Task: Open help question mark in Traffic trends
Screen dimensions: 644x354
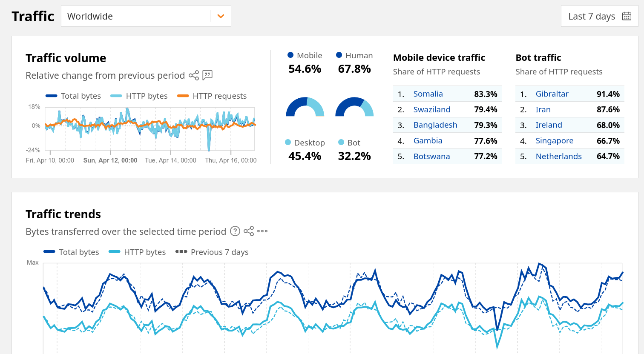Action: pos(235,231)
